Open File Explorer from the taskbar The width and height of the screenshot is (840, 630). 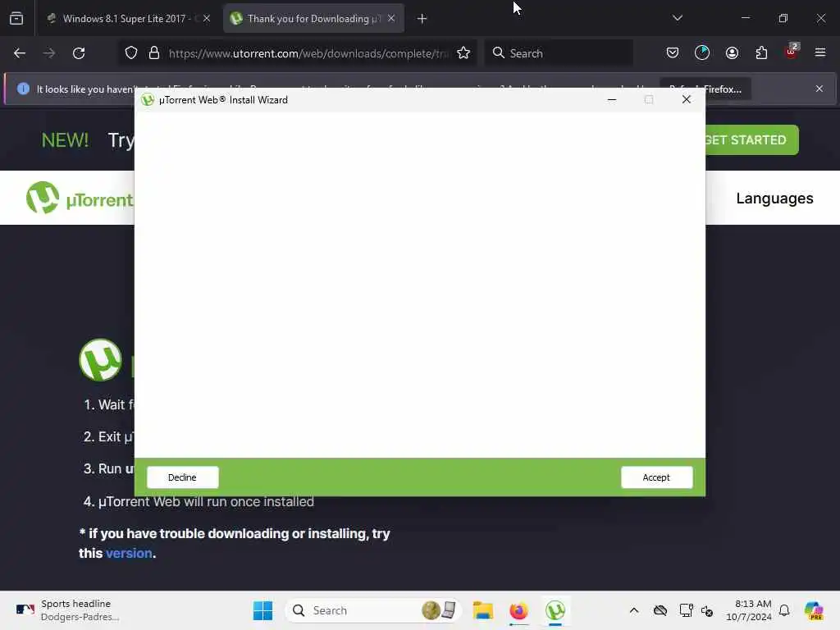482,610
